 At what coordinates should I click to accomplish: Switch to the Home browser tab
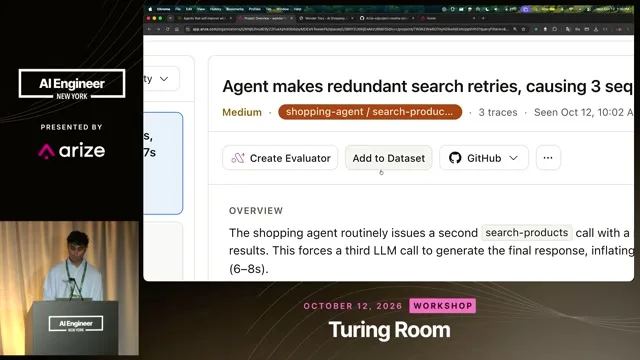pos(448,18)
